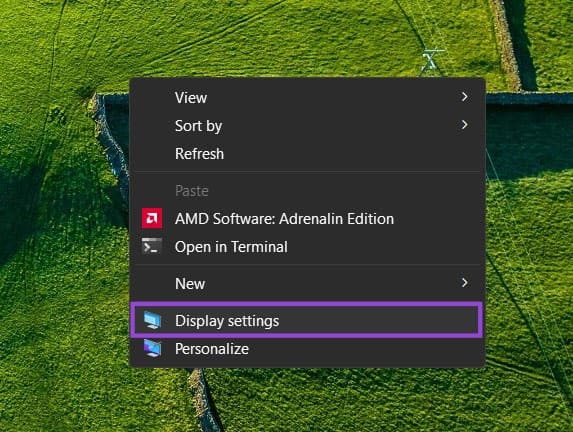Image resolution: width=573 pixels, height=432 pixels.
Task: Click the electricity pylon on the wallpaper
Action: [x=431, y=60]
